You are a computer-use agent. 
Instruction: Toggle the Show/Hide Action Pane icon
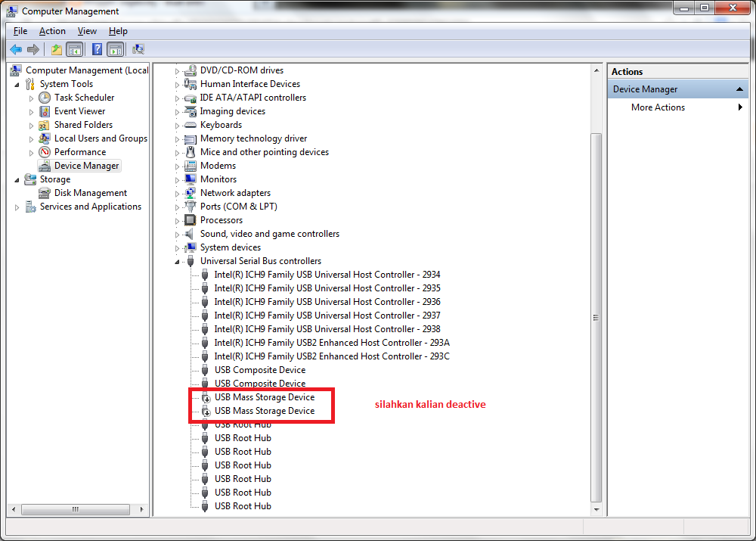pos(116,49)
